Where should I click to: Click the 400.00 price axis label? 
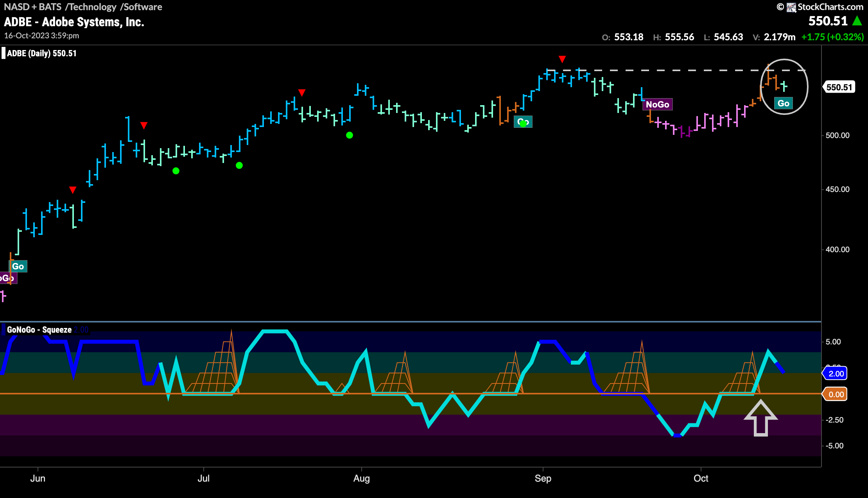pyautogui.click(x=837, y=250)
